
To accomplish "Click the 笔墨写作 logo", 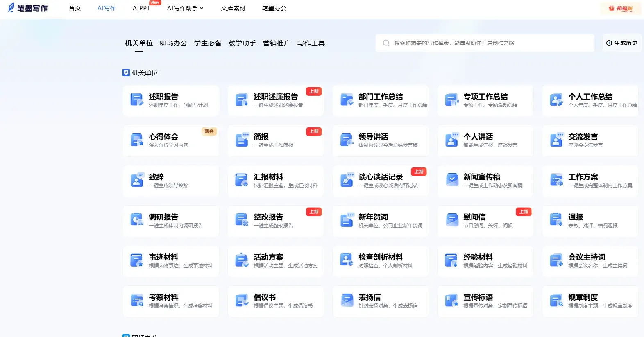I will tap(28, 8).
